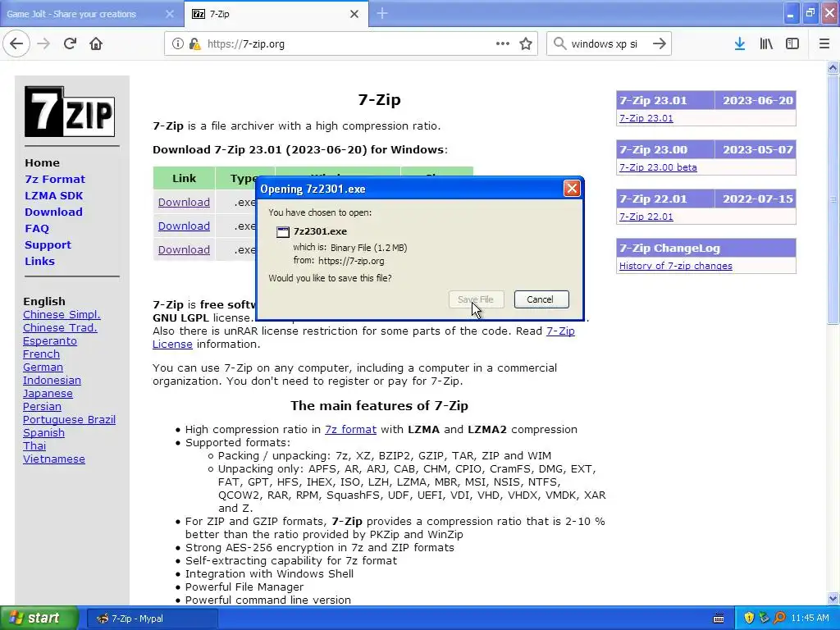
Task: Open the Links sidebar page
Action: [x=39, y=261]
